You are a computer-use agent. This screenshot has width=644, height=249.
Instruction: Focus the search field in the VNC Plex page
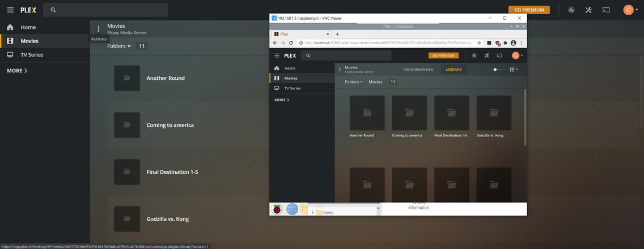(346, 55)
